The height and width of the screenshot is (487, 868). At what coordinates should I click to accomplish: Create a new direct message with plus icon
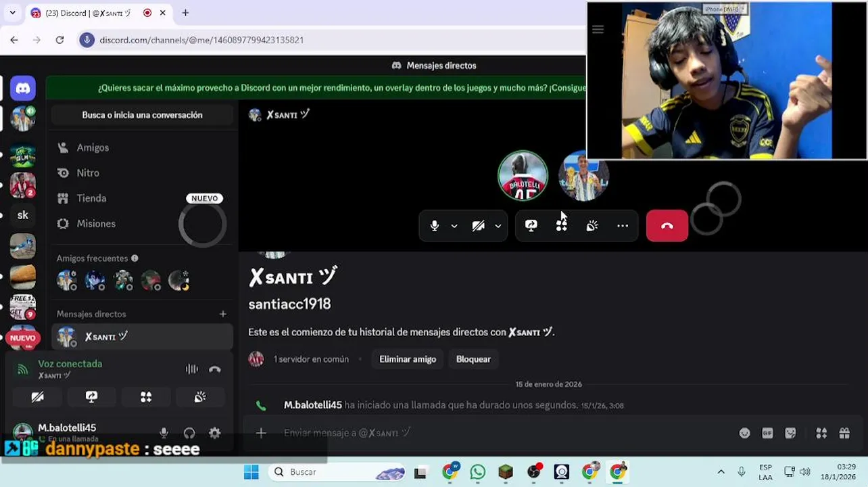tap(223, 314)
